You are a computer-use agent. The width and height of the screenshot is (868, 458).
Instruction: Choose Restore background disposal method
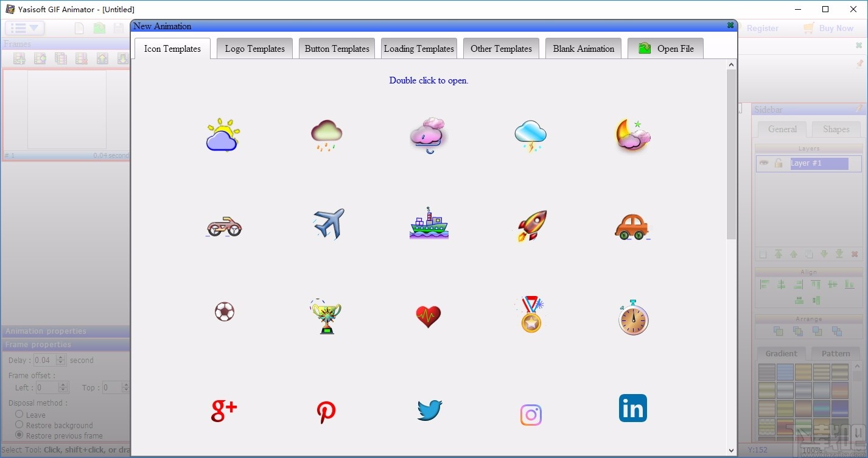click(x=19, y=425)
